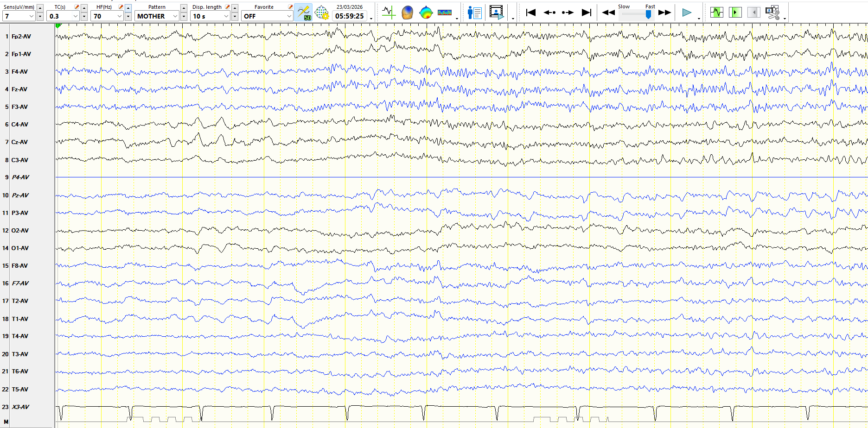Click the TC(s) edit pencil icon
This screenshot has width=868, height=428.
(x=77, y=7)
